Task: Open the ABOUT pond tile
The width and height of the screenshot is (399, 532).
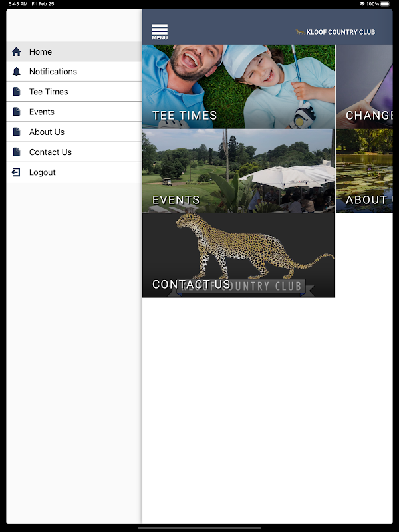Action: (364, 171)
